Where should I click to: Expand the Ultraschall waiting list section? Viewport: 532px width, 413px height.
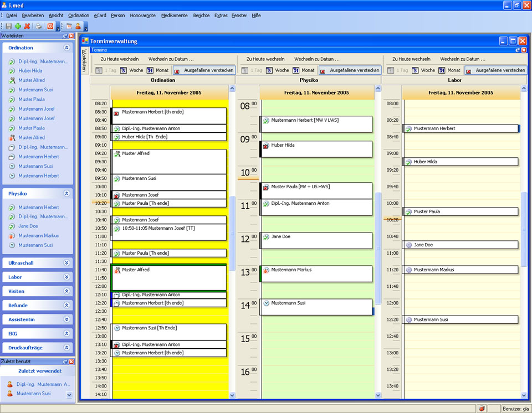click(66, 263)
